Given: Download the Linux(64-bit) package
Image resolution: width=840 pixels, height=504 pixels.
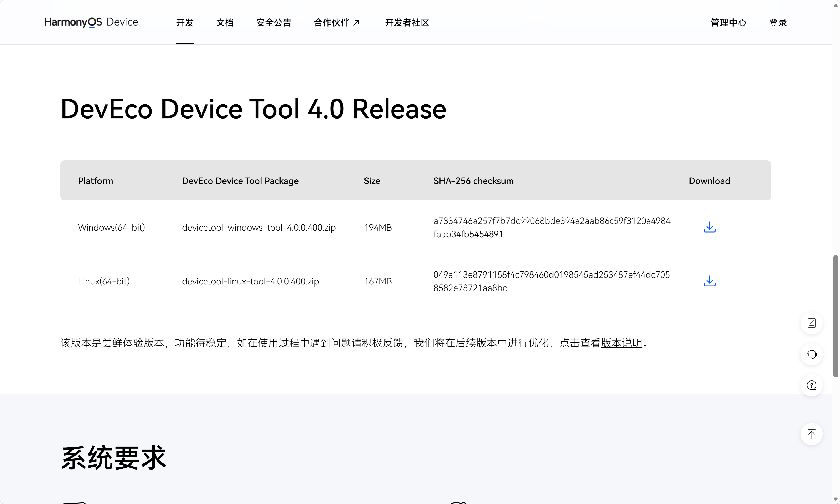Looking at the screenshot, I should click(709, 281).
